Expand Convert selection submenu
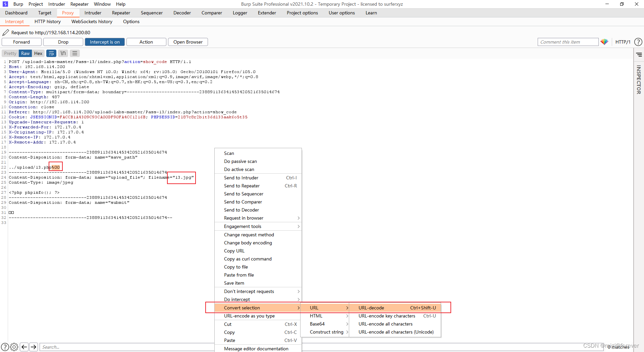The image size is (644, 352). click(x=258, y=308)
